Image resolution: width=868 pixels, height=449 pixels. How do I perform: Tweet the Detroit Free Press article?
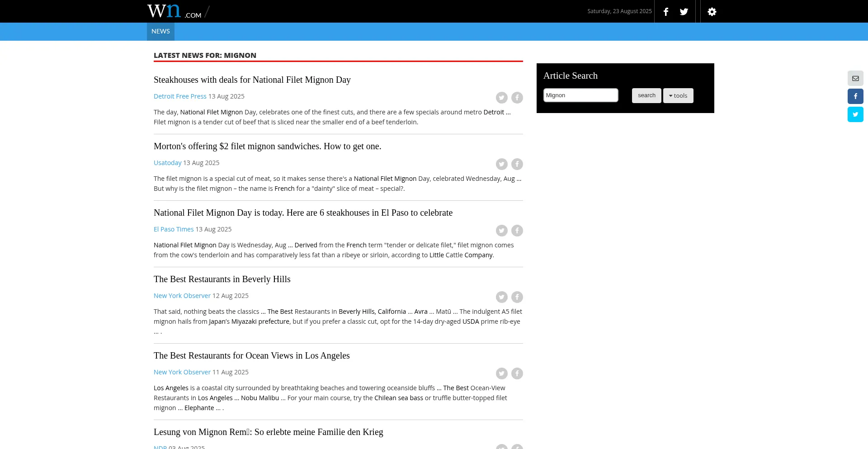(502, 98)
